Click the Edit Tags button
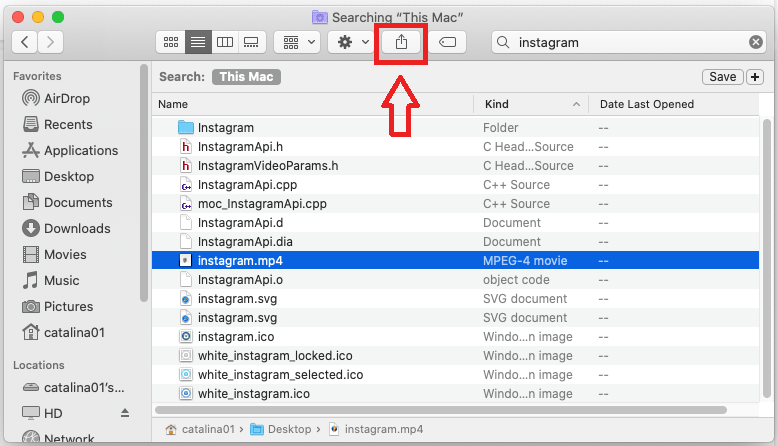 pos(447,42)
